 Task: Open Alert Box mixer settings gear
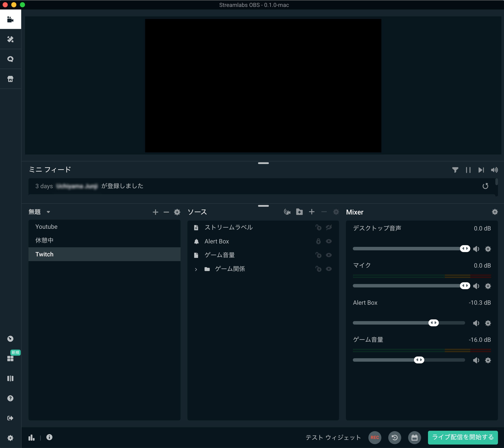click(488, 323)
